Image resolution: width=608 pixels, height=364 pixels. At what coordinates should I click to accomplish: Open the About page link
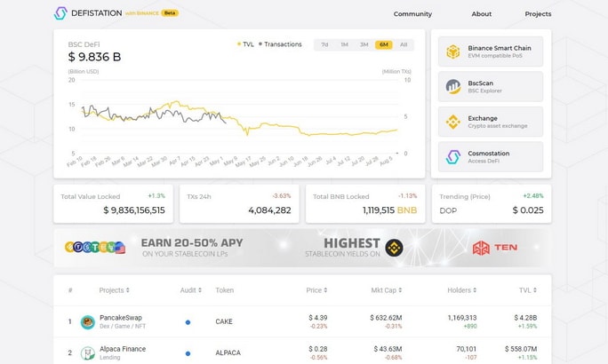pos(481,14)
